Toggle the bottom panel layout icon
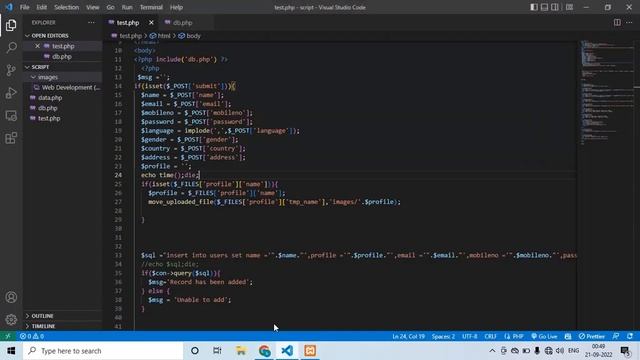The image size is (640, 360). point(544,7)
